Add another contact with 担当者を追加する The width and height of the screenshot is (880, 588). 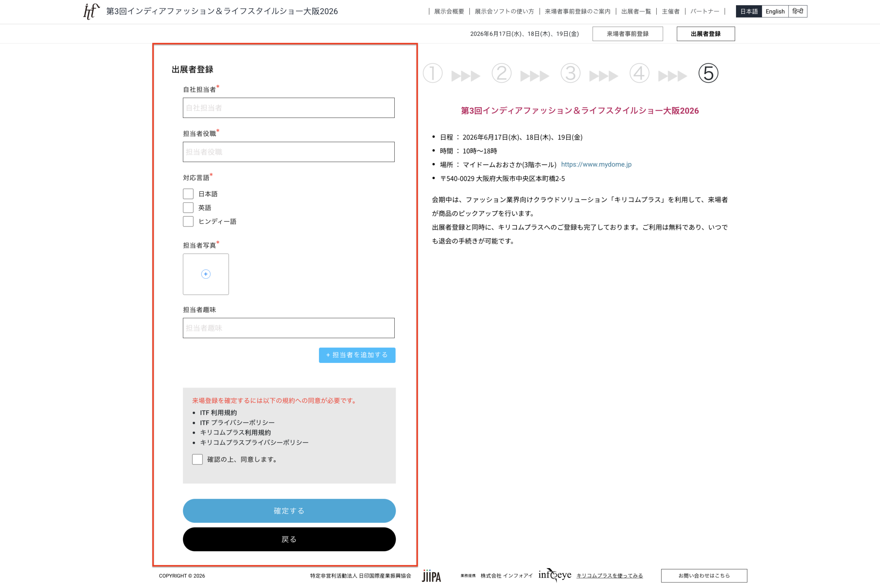click(357, 355)
